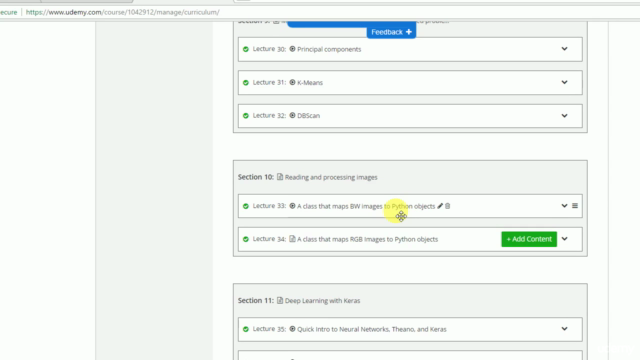Delete Lecture 33 using trash icon

pos(447,206)
